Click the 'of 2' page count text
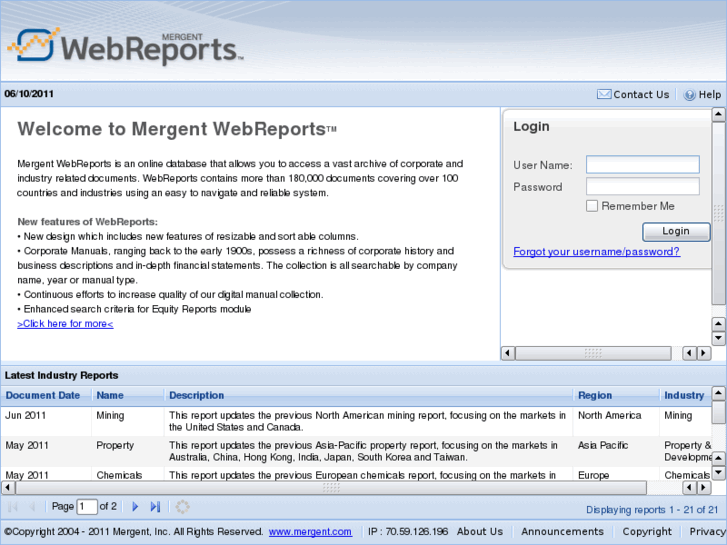The image size is (727, 545). (108, 507)
